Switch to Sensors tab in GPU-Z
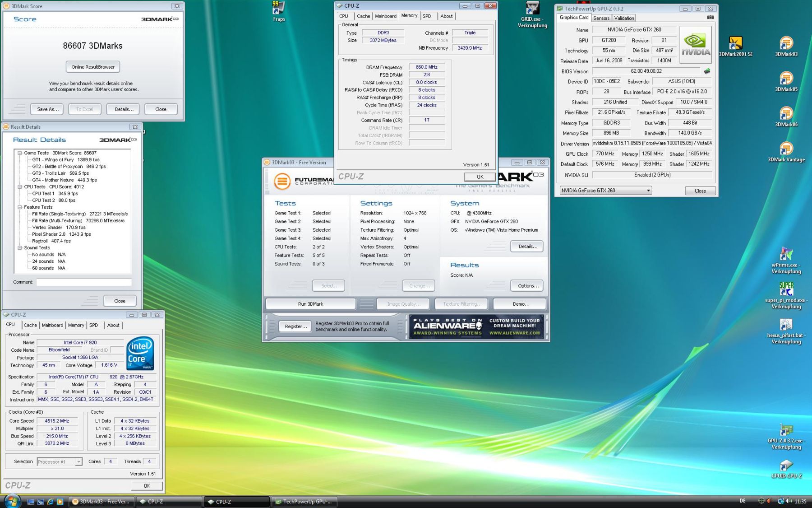 (601, 18)
